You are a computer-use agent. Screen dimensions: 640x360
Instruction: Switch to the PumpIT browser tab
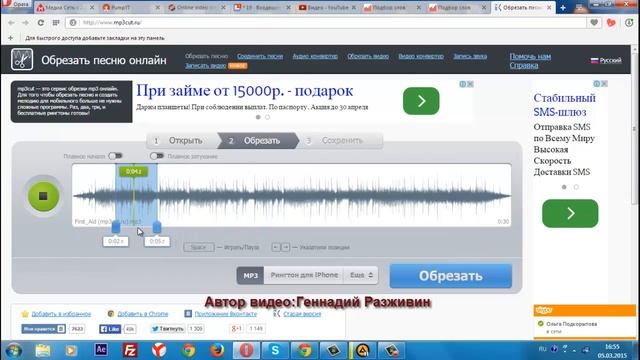tap(131, 8)
